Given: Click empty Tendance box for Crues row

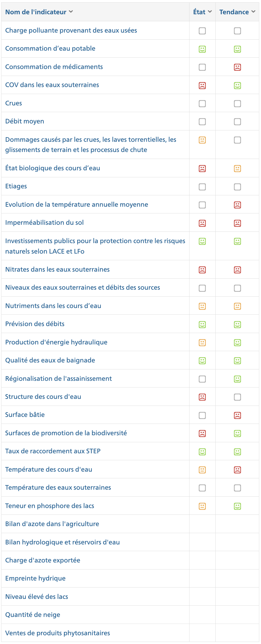Looking at the screenshot, I should pyautogui.click(x=237, y=104).
